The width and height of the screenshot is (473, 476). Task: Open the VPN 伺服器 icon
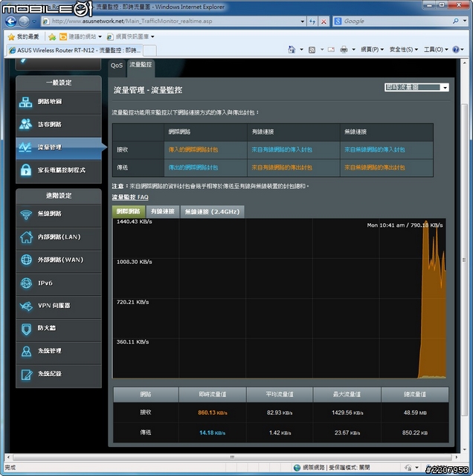point(26,306)
